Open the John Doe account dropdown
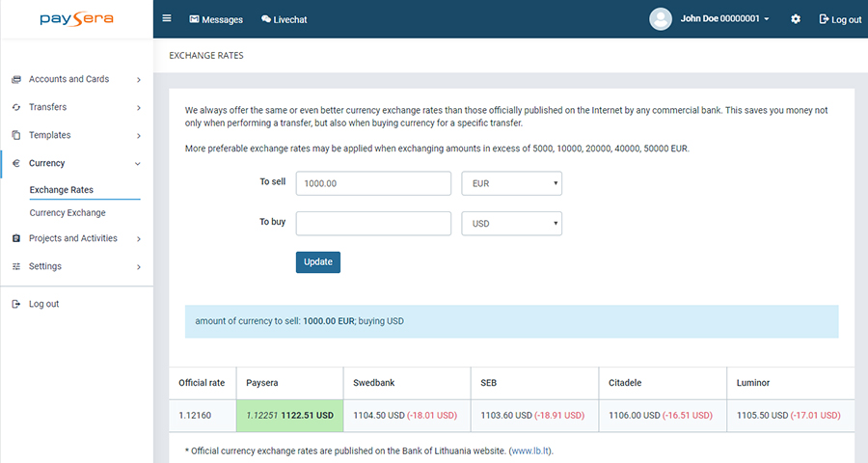The height and width of the screenshot is (463, 868). 724,19
